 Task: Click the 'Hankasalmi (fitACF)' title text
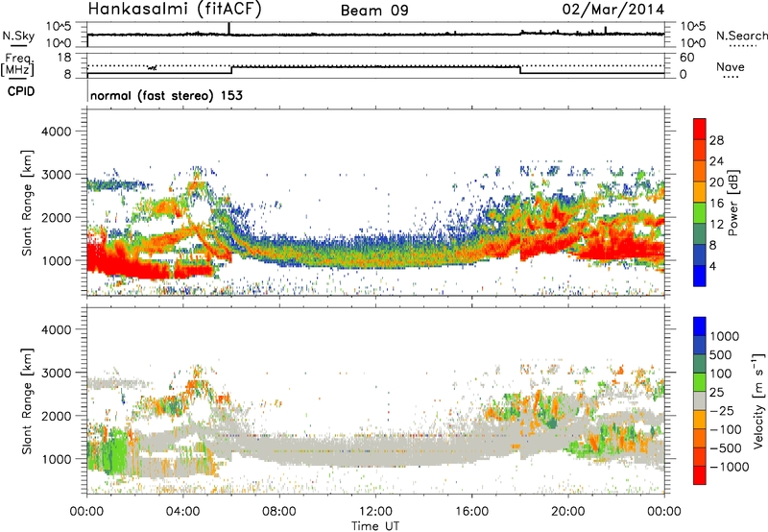[x=175, y=10]
